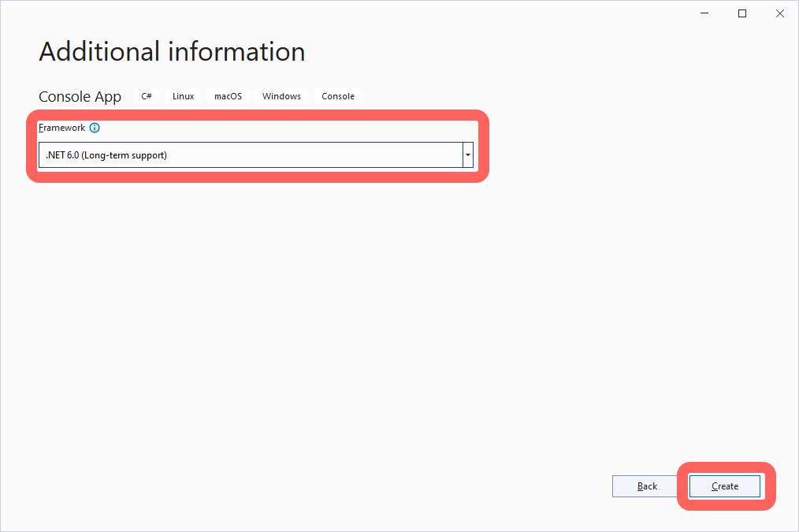The image size is (799, 532).
Task: Click the Framework field label
Action: 61,128
